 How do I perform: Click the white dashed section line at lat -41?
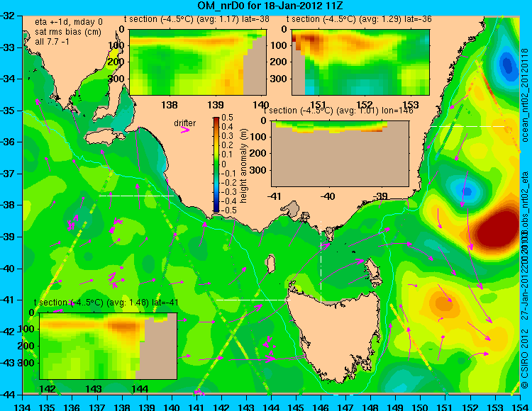point(253,300)
